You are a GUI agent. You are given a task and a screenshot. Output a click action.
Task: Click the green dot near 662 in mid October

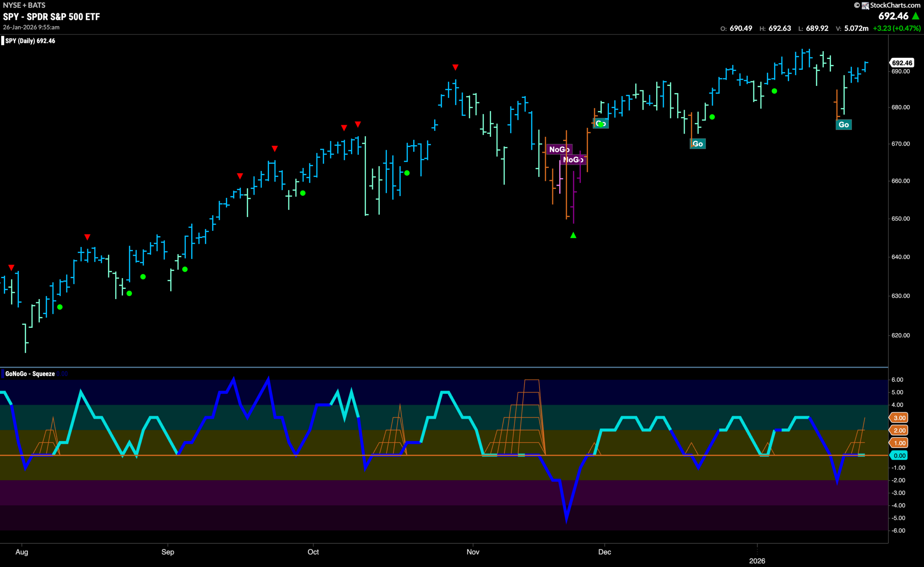(x=407, y=173)
